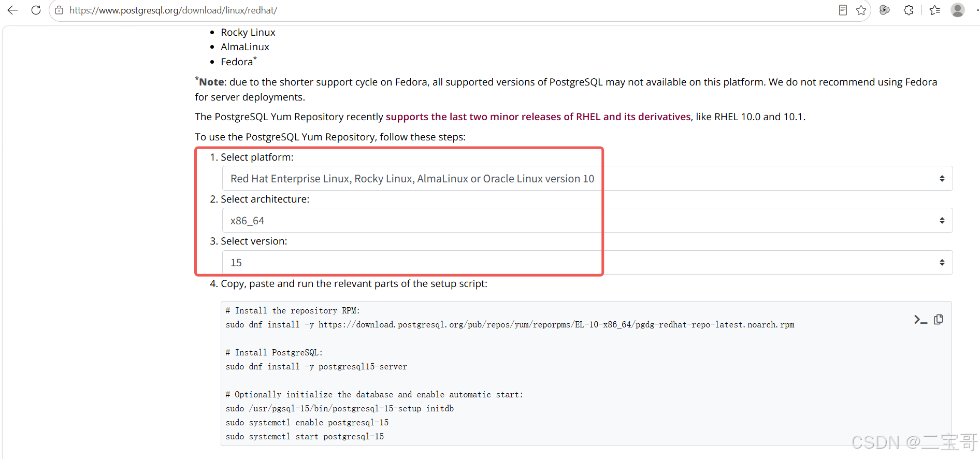Click the terminal prompt icon in code block
The height and width of the screenshot is (459, 980).
(920, 320)
